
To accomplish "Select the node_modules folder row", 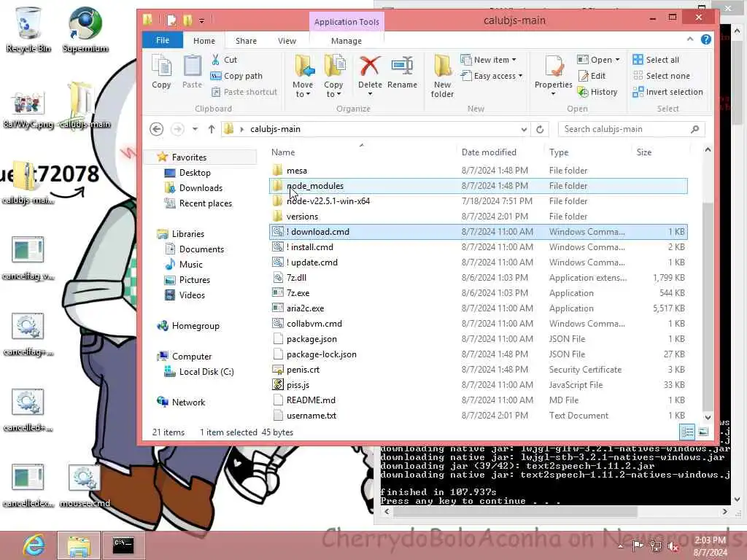I will click(x=478, y=186).
